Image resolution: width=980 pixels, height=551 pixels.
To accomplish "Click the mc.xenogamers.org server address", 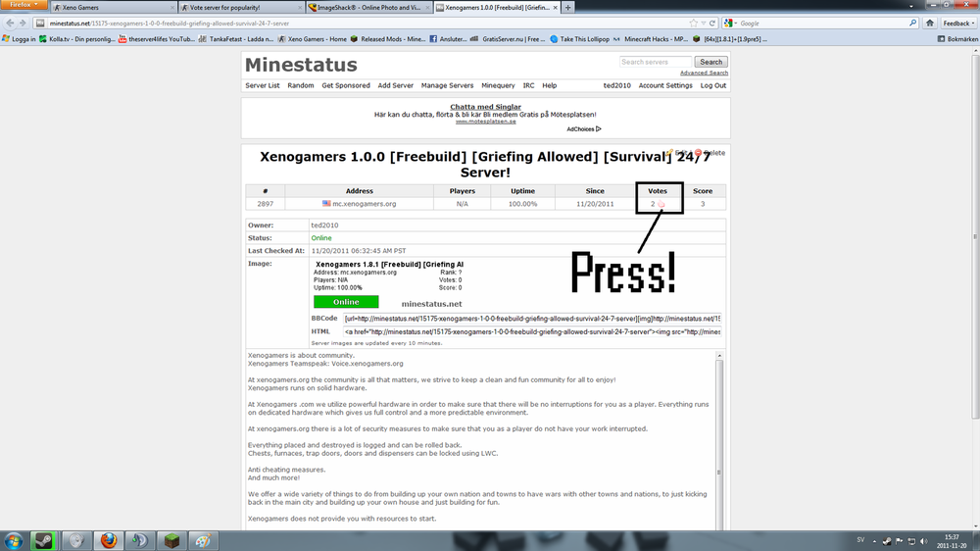I will [x=364, y=204].
